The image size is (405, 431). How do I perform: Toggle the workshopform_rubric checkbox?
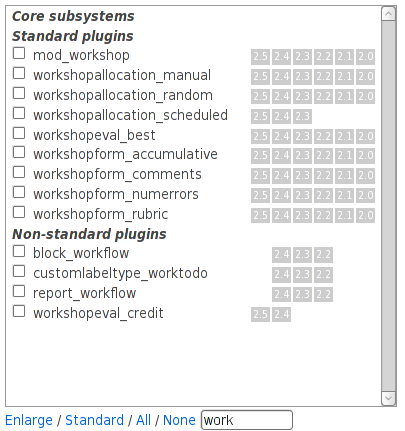click(19, 212)
